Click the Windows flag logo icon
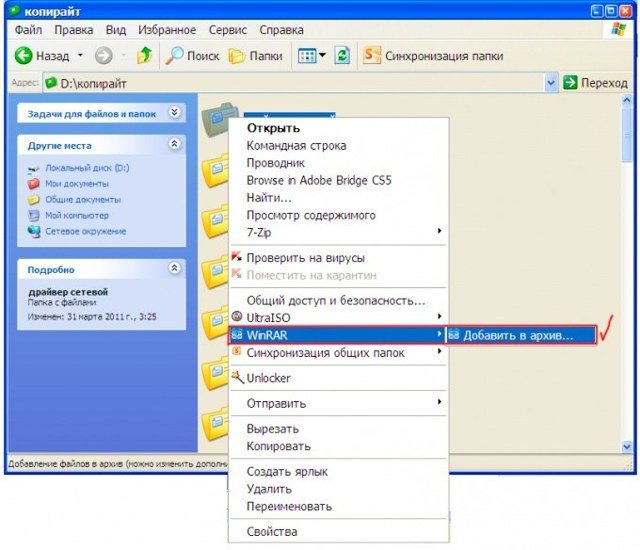 coord(618,29)
